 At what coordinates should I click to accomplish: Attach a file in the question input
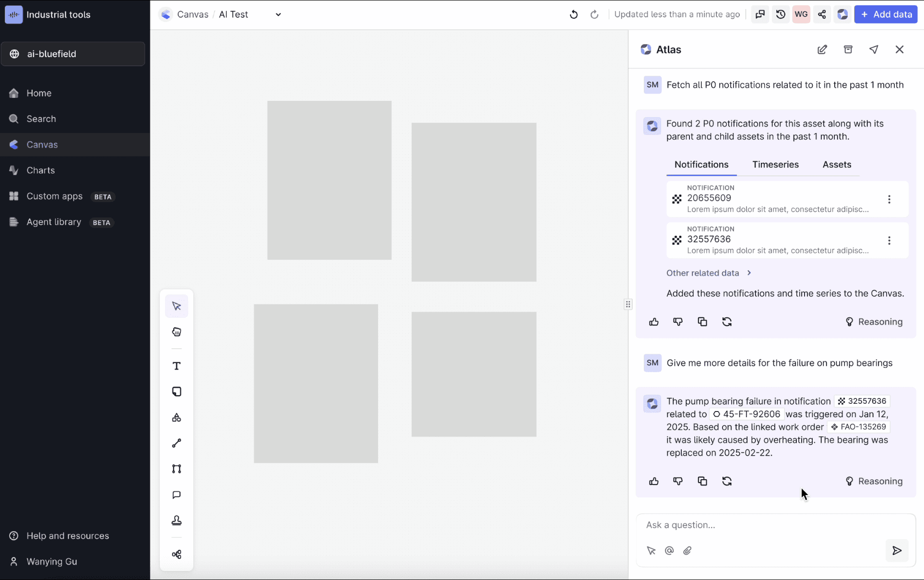[687, 550]
